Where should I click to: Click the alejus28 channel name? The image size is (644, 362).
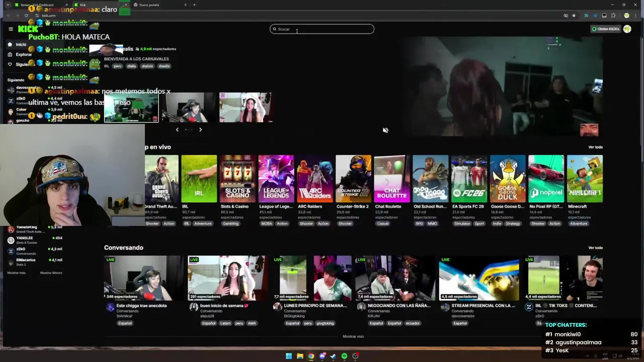[207, 316]
